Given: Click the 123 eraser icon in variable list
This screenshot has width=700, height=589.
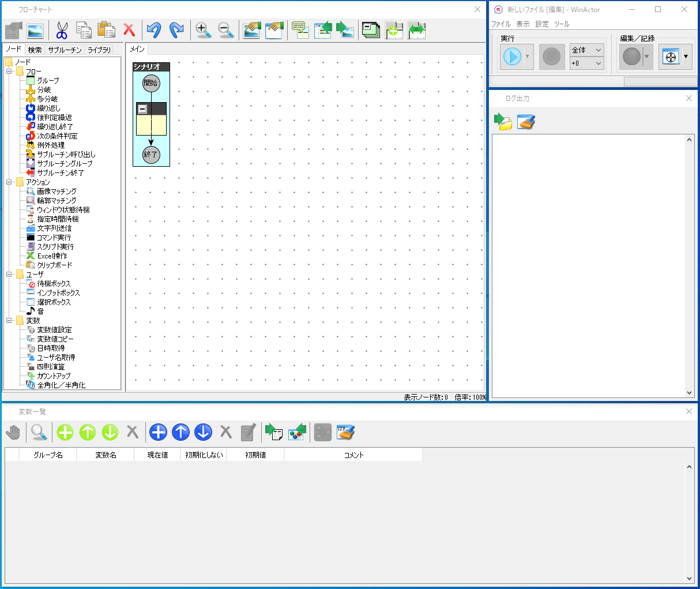Looking at the screenshot, I should pyautogui.click(x=345, y=432).
